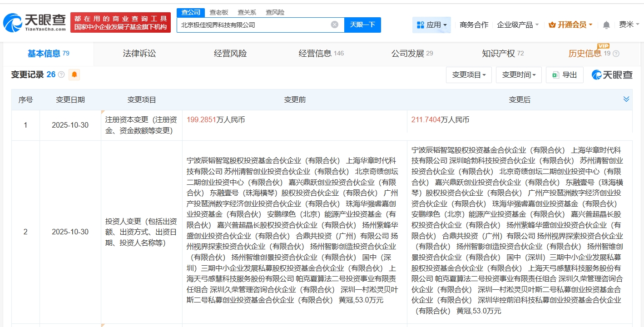Select the 211.7404万人民币 after-change value
Viewport: 644px width, 327px height.
[441, 120]
